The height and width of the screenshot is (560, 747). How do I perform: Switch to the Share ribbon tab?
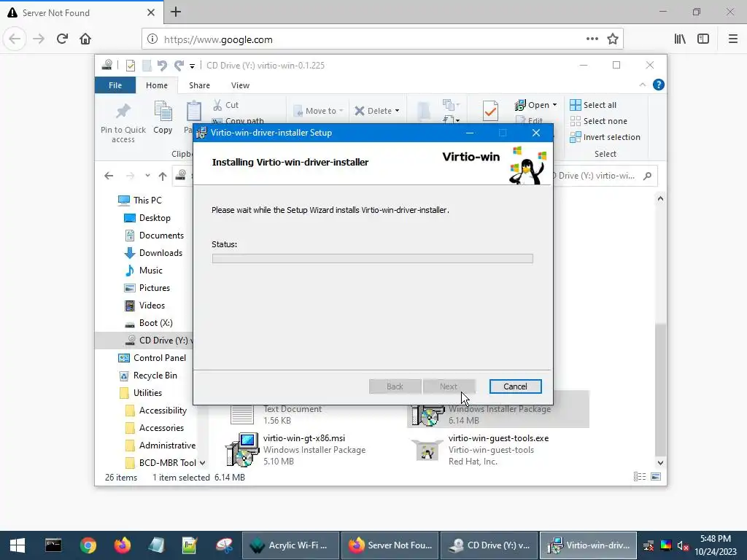199,85
